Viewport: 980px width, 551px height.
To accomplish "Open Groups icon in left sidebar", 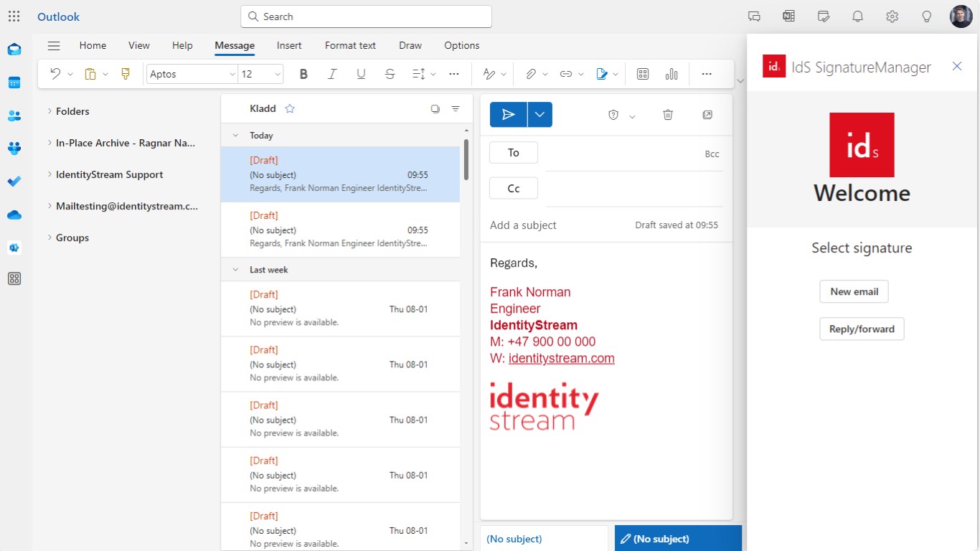I will click(x=14, y=149).
